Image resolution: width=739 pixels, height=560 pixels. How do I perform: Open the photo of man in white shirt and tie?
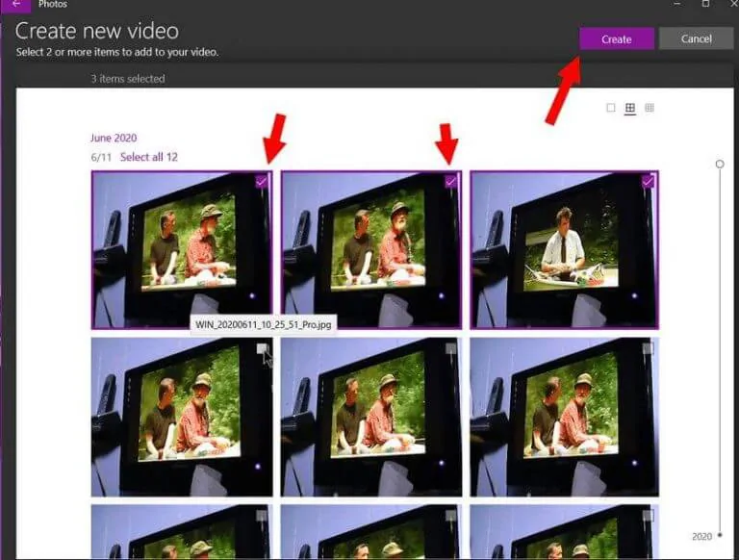point(564,250)
